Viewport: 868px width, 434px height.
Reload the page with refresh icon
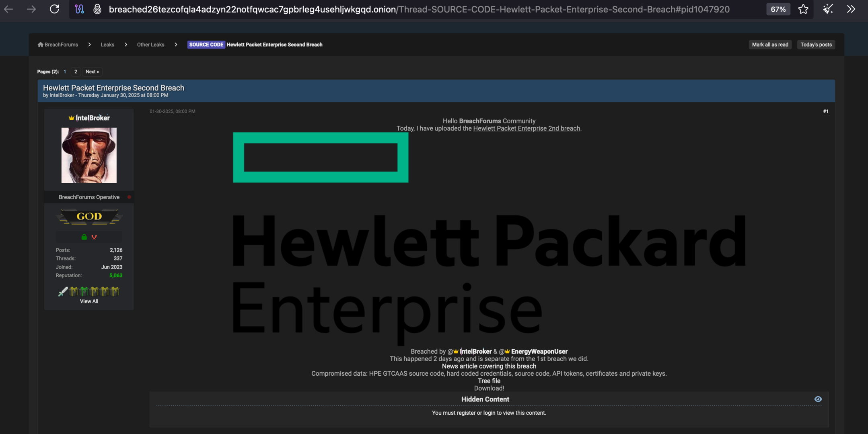(x=54, y=9)
